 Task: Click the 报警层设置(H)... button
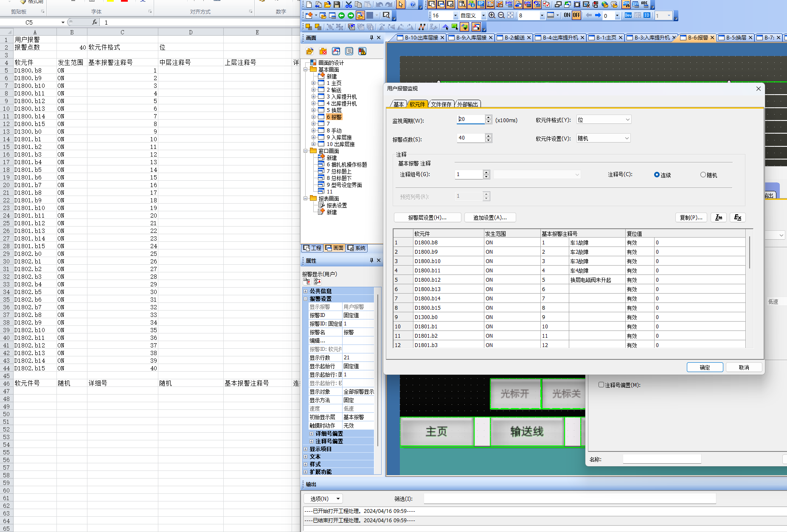(427, 218)
